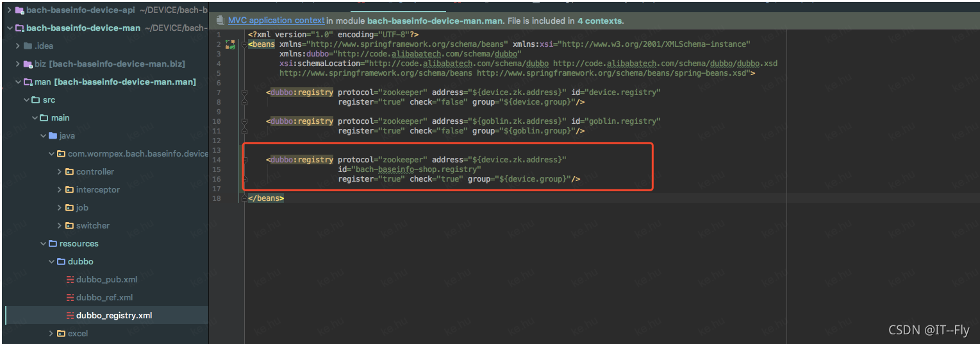Collapse the main folder
Screen dimensions: 980x344
tap(34, 118)
